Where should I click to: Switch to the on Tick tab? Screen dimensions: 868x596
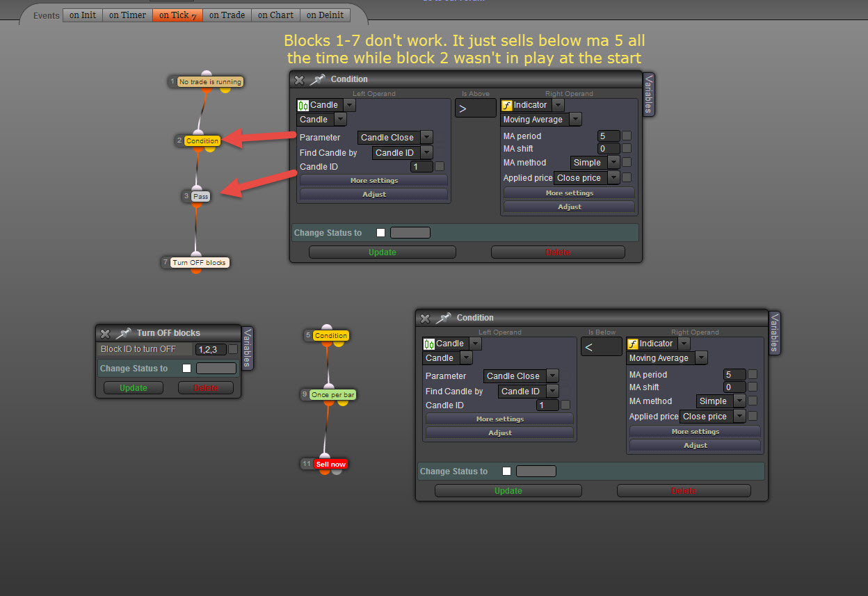(x=178, y=15)
